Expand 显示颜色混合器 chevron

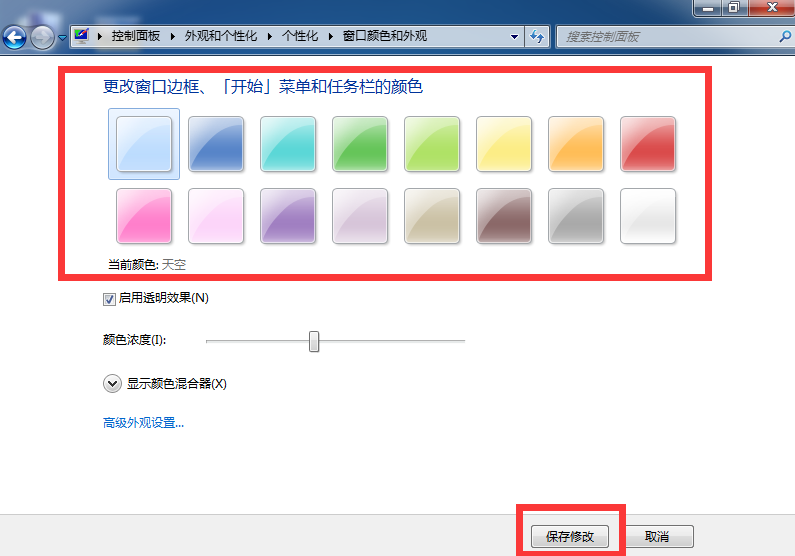[112, 384]
